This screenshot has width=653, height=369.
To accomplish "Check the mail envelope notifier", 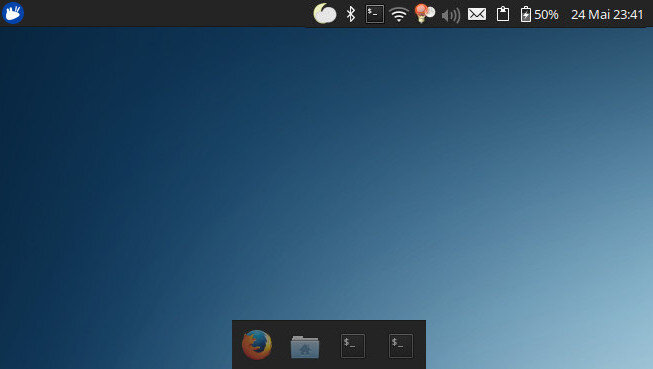I will pyautogui.click(x=477, y=15).
